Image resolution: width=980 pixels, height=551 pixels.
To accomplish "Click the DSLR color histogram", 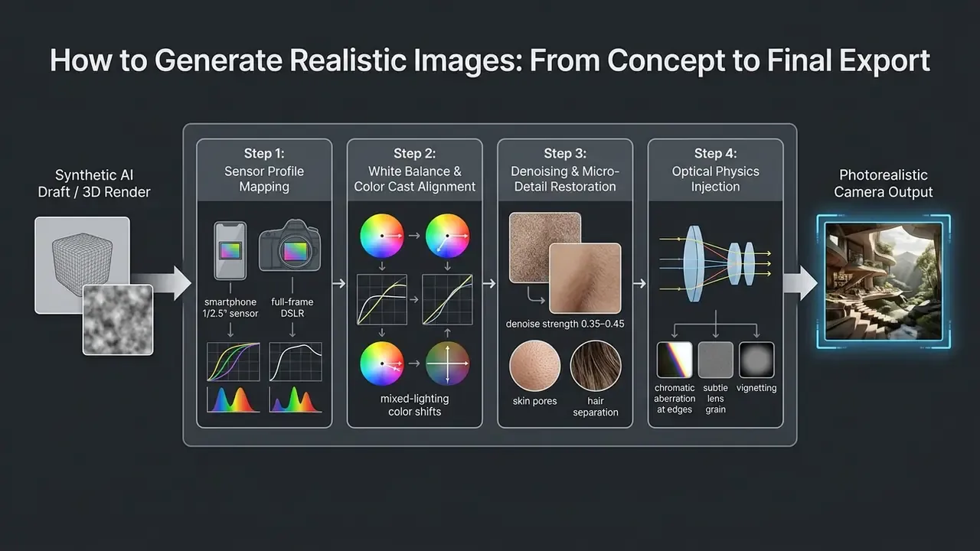I will [296, 399].
